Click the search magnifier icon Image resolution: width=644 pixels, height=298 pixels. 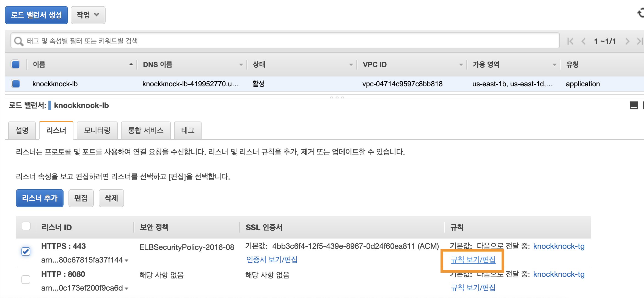point(19,41)
